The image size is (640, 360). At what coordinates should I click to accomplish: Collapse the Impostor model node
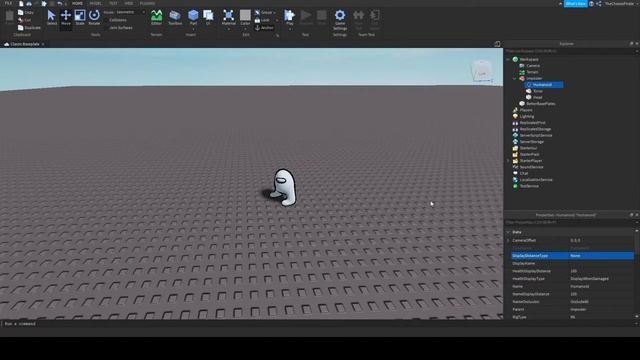pyautogui.click(x=515, y=78)
